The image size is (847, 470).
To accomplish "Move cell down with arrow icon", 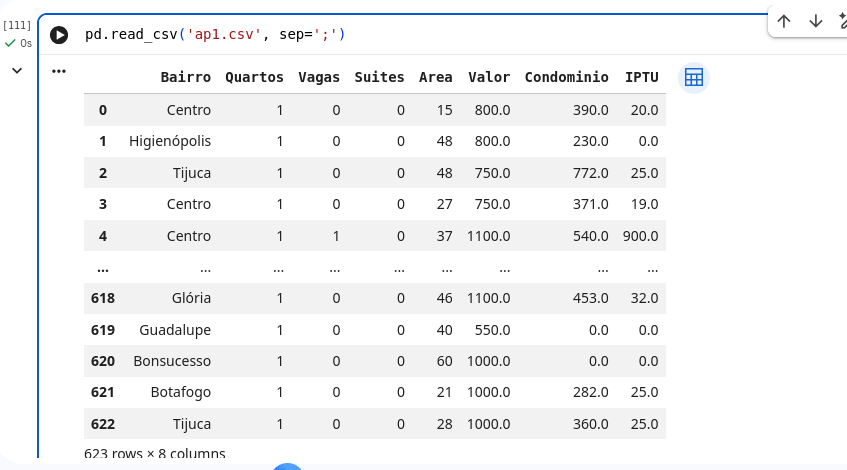I will 816,21.
